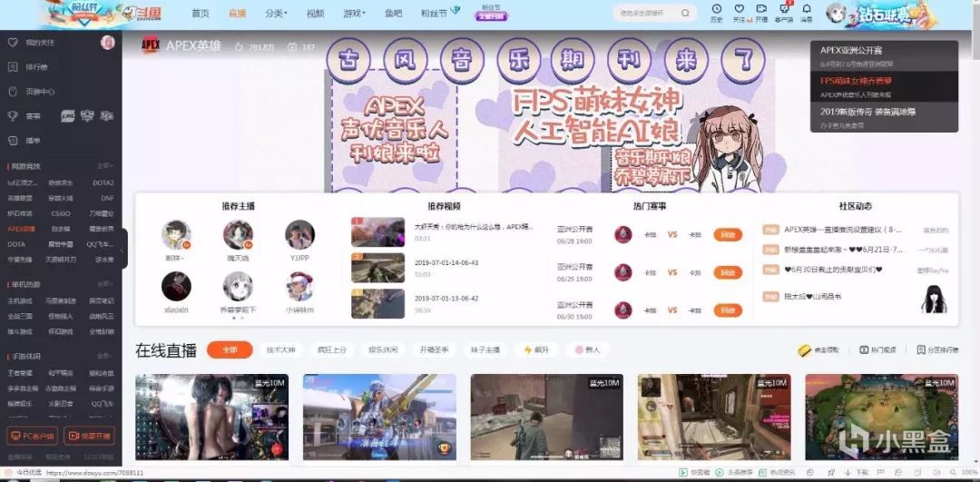Expand the 游戏 dropdown in top navigation
The width and height of the screenshot is (980, 482).
(x=353, y=14)
